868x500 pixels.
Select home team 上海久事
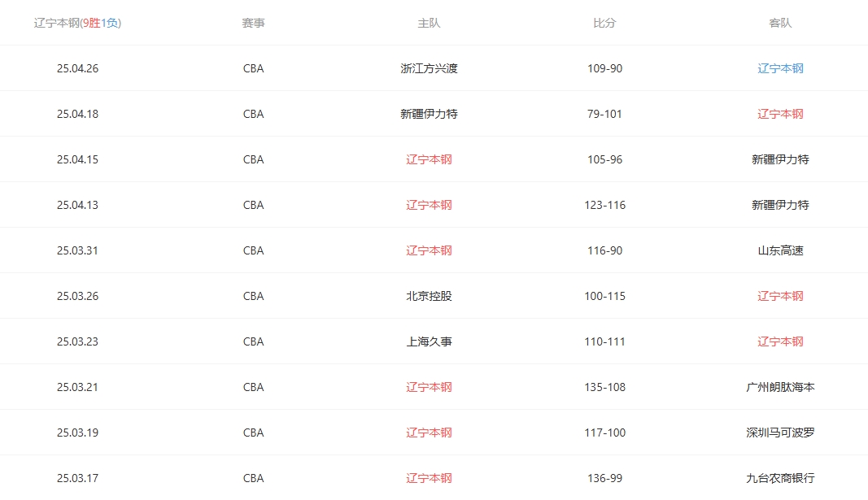tap(429, 341)
